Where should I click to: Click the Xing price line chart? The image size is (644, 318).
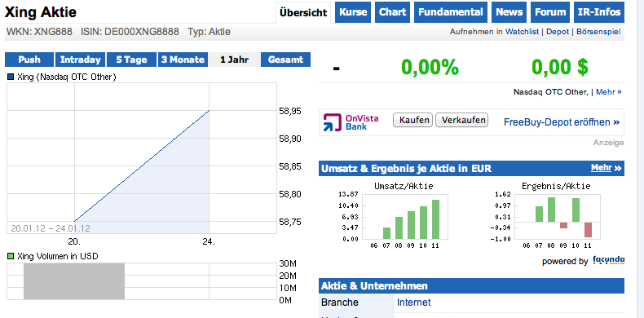[142, 158]
